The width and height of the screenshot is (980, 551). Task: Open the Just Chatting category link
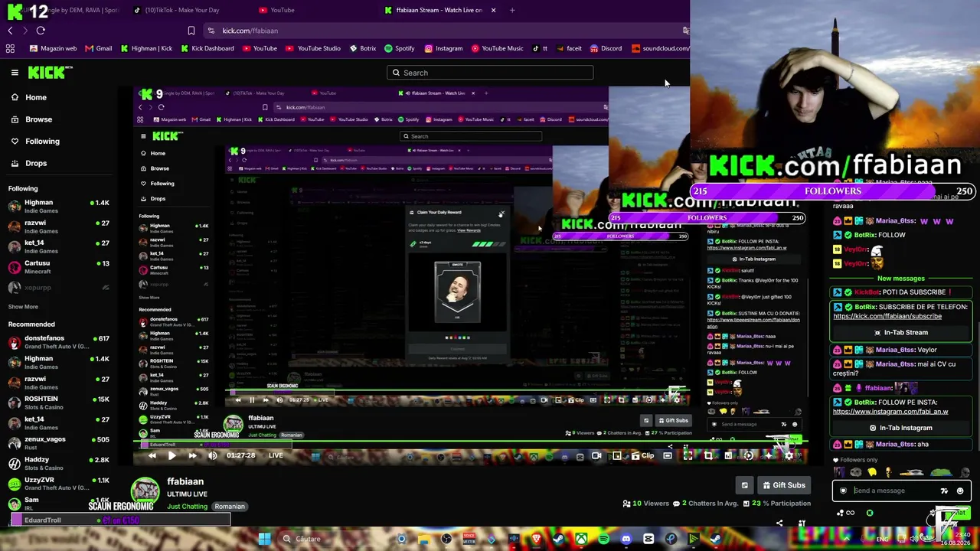click(188, 507)
